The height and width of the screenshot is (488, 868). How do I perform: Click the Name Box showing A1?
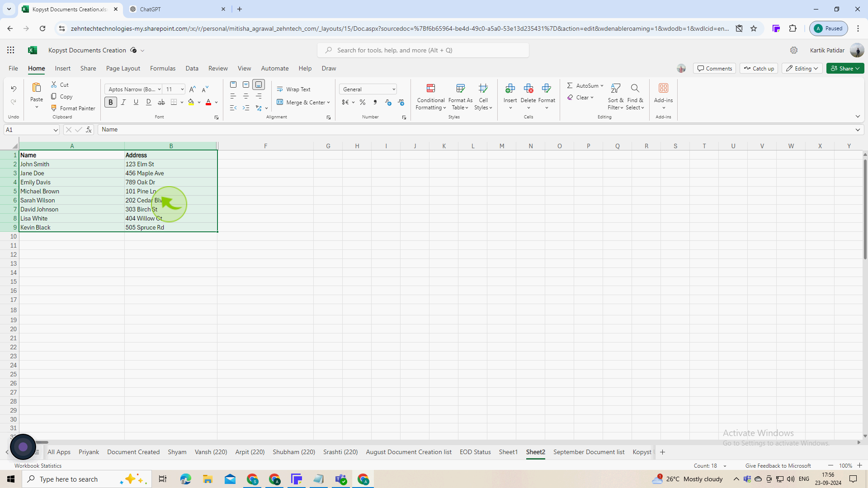(32, 130)
